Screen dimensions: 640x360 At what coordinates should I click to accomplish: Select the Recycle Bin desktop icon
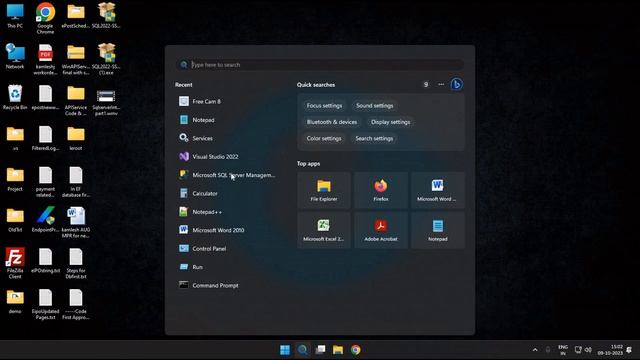(x=15, y=97)
